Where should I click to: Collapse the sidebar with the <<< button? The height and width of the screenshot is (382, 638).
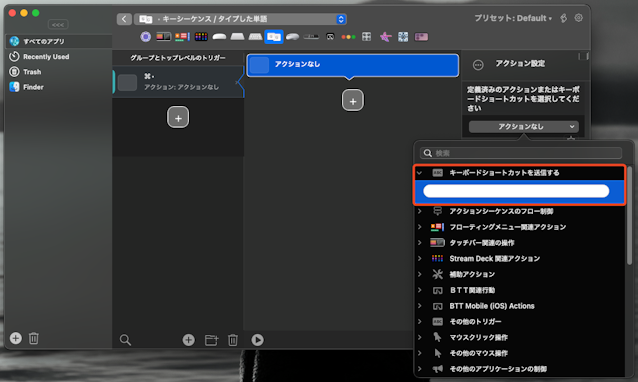pos(58,25)
